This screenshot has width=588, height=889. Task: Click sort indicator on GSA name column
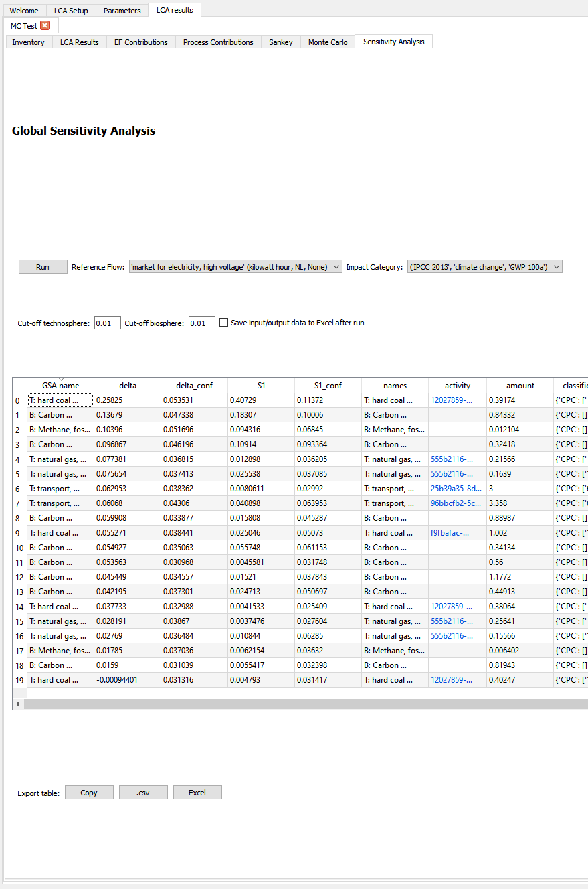click(60, 378)
